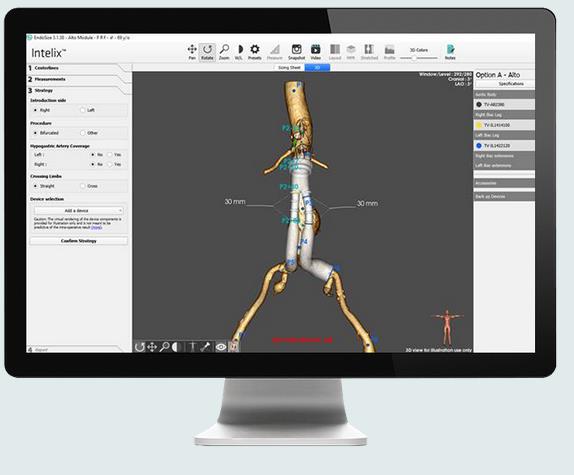Image resolution: width=574 pixels, height=475 pixels.
Task: Click the half-circle contrast icon in the viewport bottom bar
Action: pos(176,347)
